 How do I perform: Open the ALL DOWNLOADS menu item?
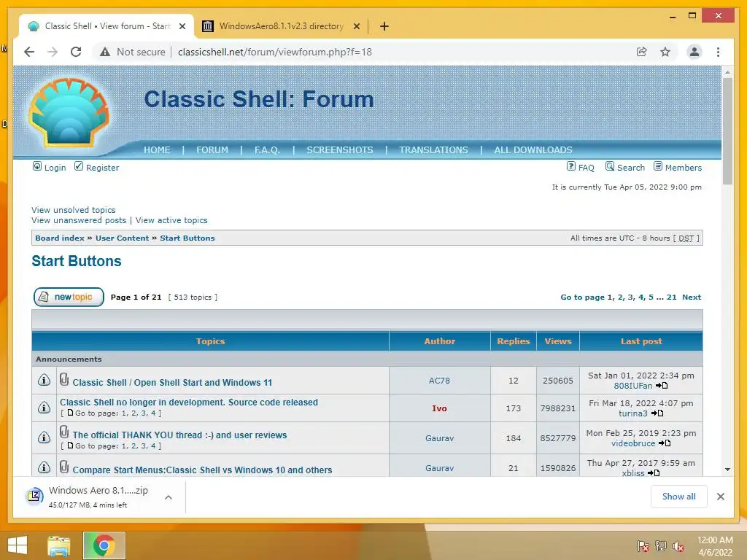533,150
